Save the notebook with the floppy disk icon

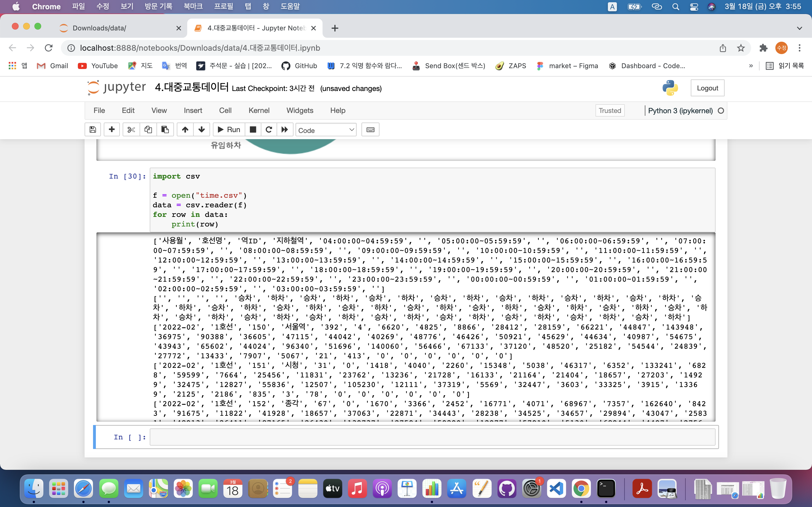point(93,130)
